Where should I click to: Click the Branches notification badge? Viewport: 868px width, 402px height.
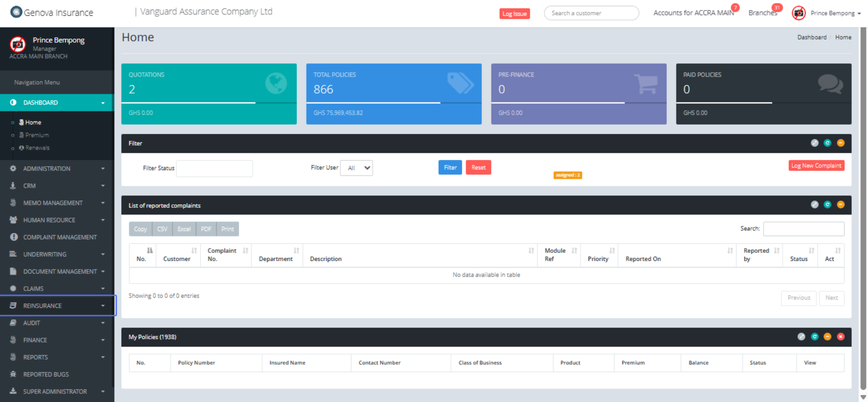(777, 8)
